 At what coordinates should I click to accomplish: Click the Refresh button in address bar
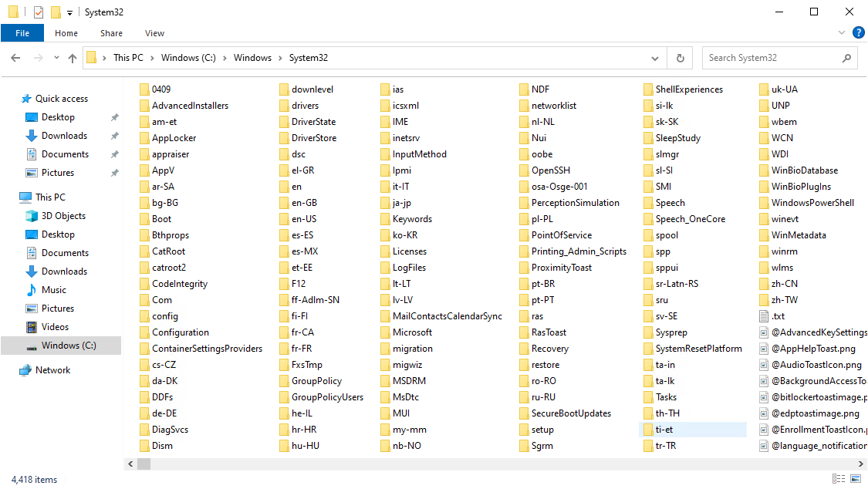click(680, 58)
